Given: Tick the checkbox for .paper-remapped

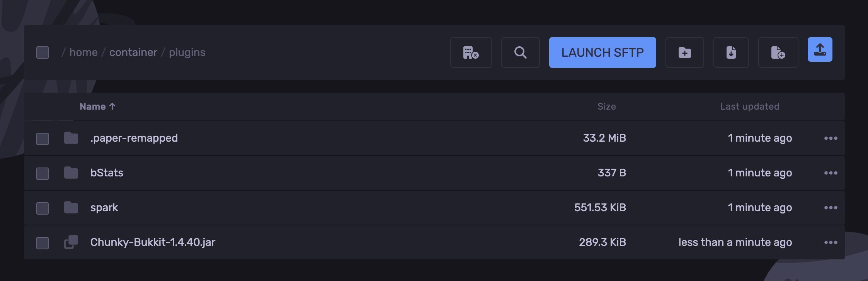Looking at the screenshot, I should pos(43,139).
